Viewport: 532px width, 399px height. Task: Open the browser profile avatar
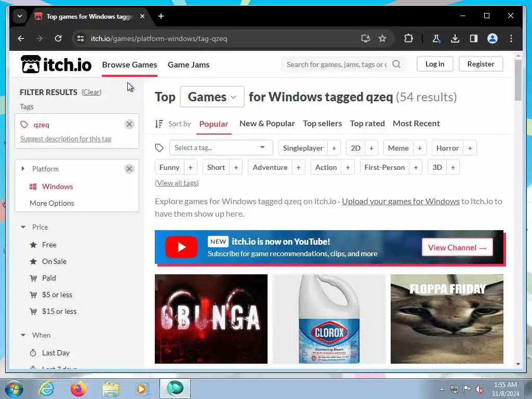pyautogui.click(x=493, y=38)
